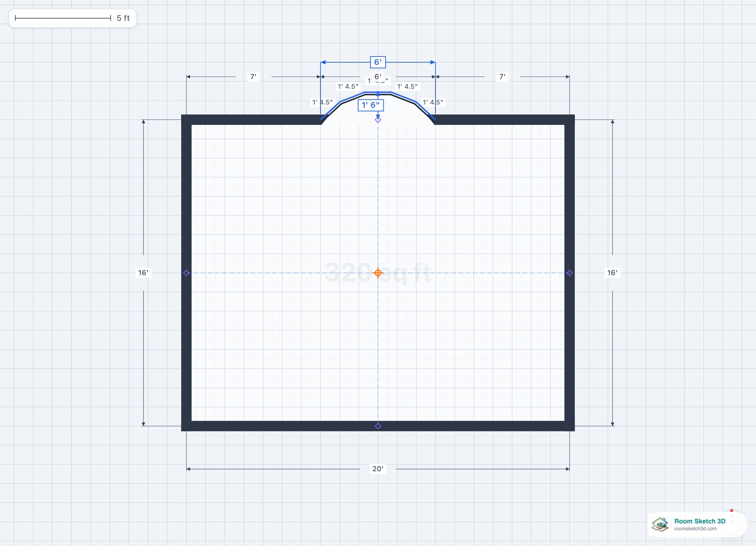Click the 5 ft scale bar legend
The width and height of the screenshot is (756, 546).
[x=73, y=18]
